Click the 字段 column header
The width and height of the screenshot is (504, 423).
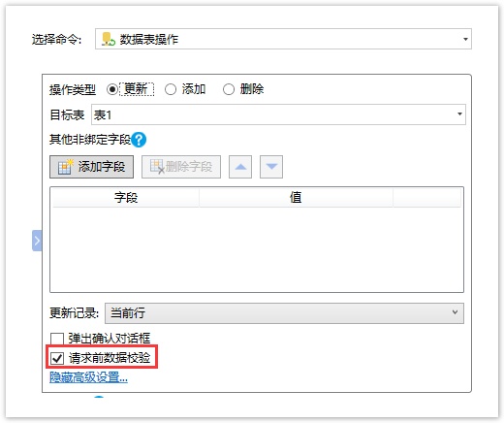click(x=126, y=197)
